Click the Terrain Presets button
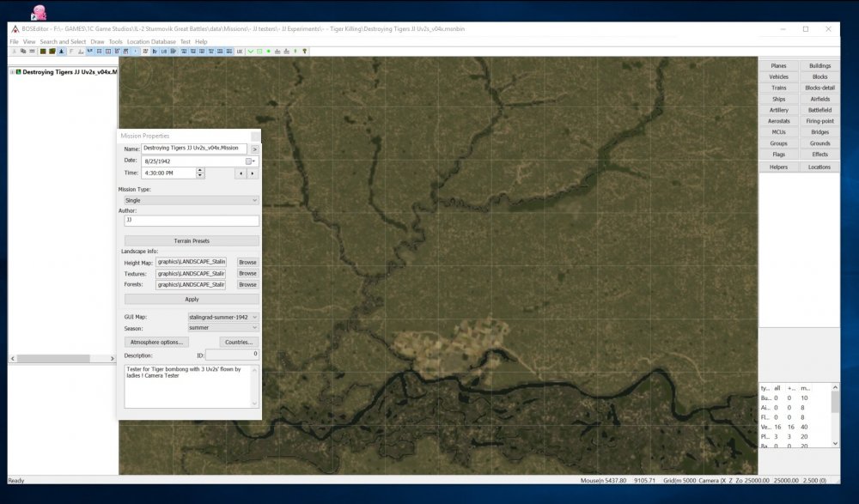 (192, 240)
